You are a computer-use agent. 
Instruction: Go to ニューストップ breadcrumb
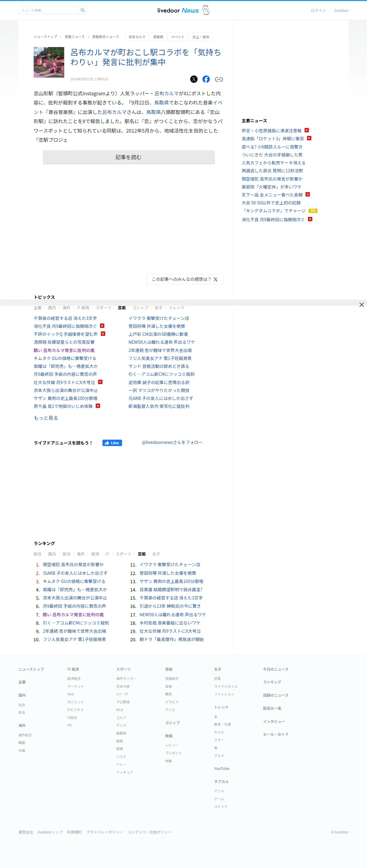(46, 37)
